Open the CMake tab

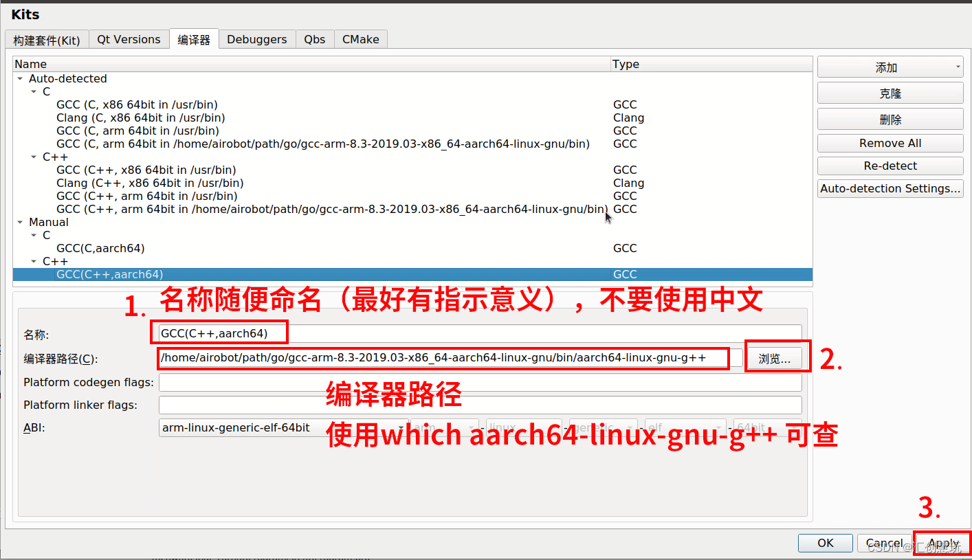click(x=361, y=39)
